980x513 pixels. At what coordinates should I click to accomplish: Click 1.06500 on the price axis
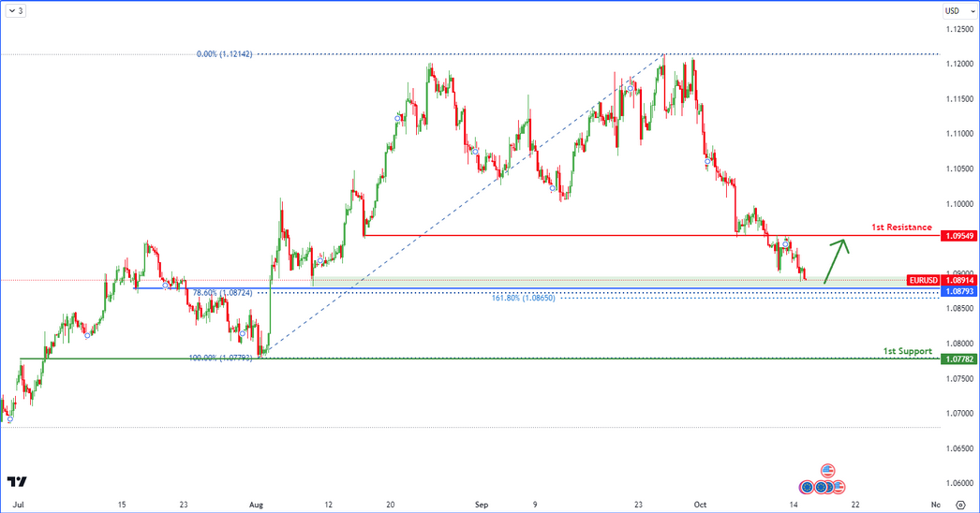click(x=959, y=448)
